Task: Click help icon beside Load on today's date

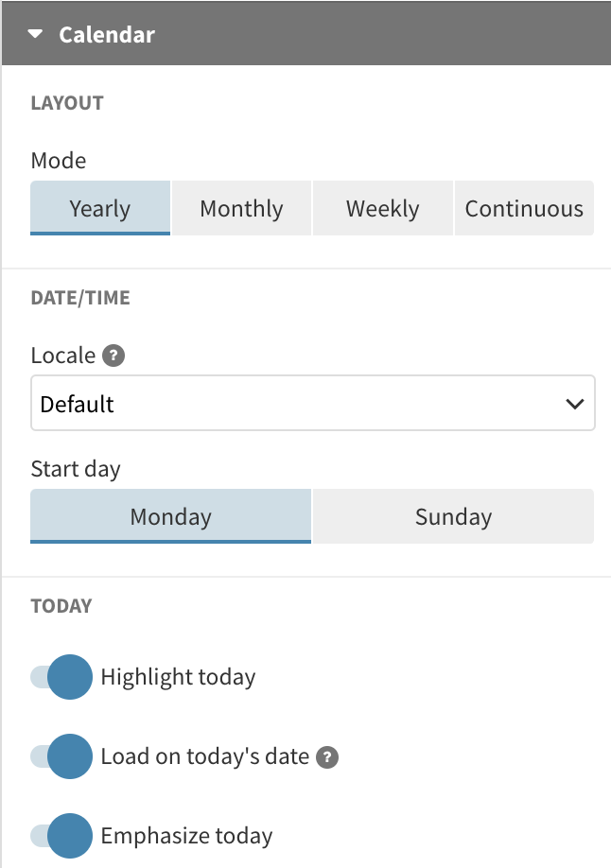Action: (x=327, y=757)
